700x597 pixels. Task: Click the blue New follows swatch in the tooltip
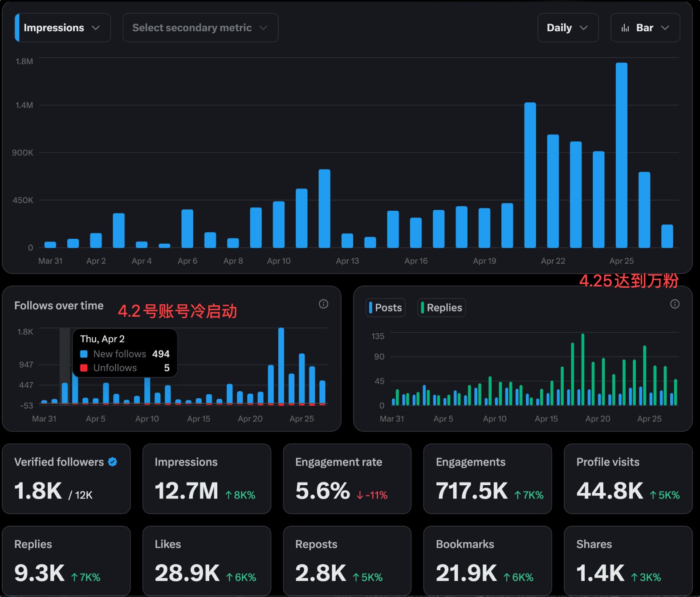coord(84,354)
